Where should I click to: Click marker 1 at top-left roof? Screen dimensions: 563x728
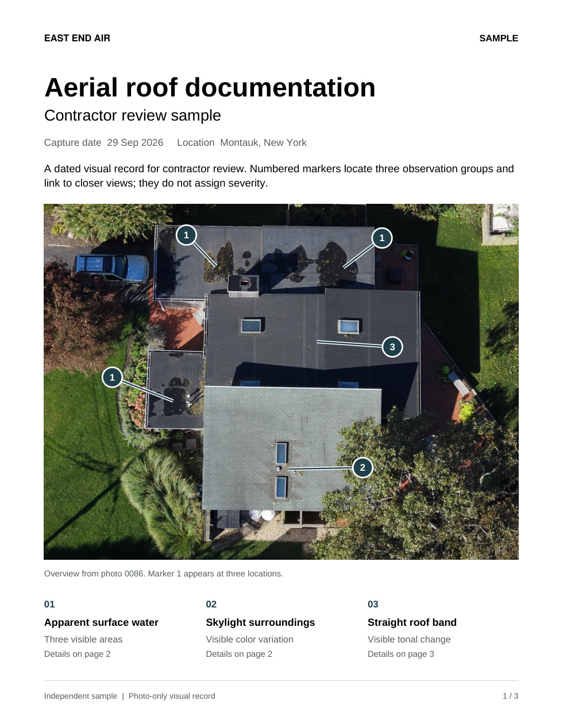[x=186, y=235]
